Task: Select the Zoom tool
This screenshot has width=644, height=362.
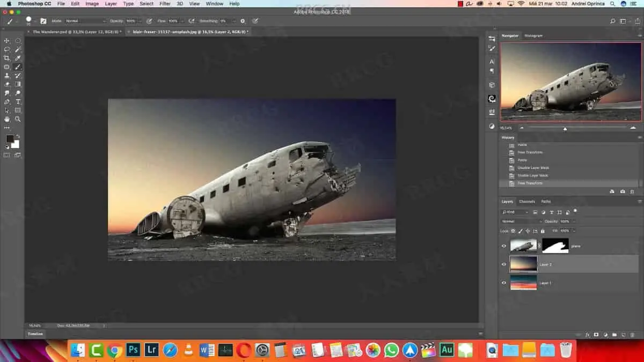Action: click(18, 119)
